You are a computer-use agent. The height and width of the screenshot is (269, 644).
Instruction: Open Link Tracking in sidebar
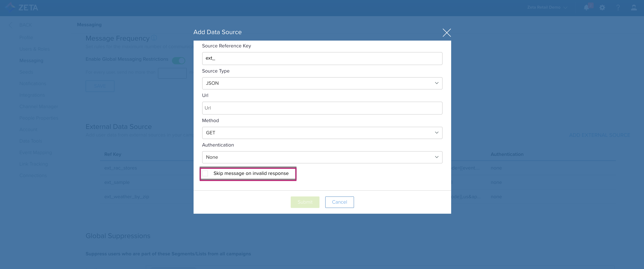pyautogui.click(x=33, y=164)
